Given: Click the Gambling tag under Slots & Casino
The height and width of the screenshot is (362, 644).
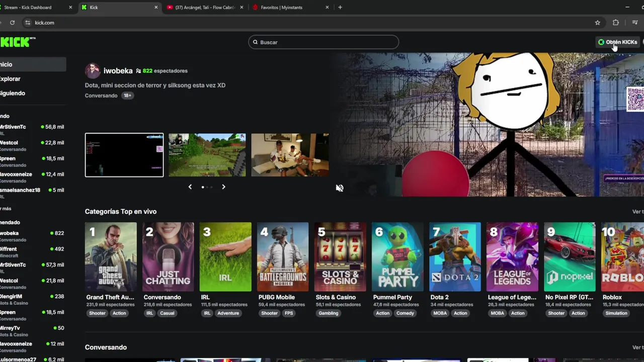Looking at the screenshot, I should point(329,313).
